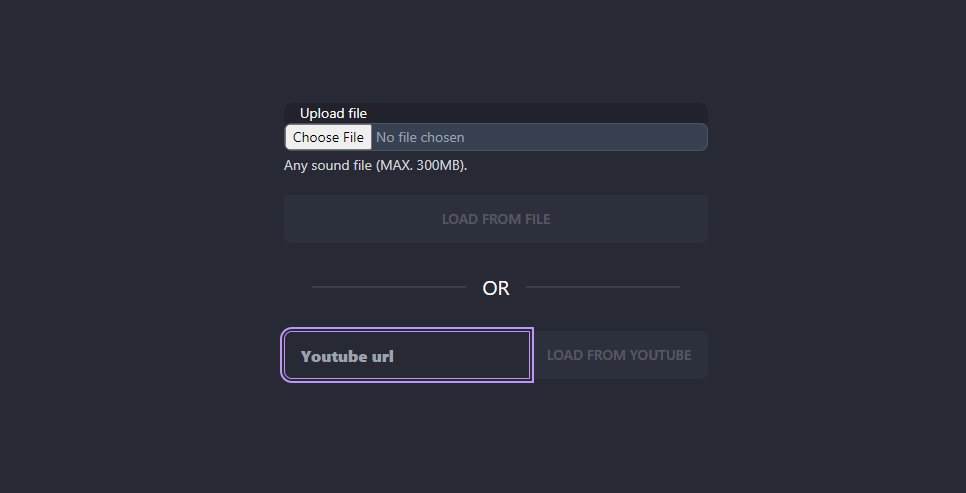This screenshot has width=966, height=493.
Task: Load the video with LOAD FROM YOUTUBE
Action: pos(619,355)
